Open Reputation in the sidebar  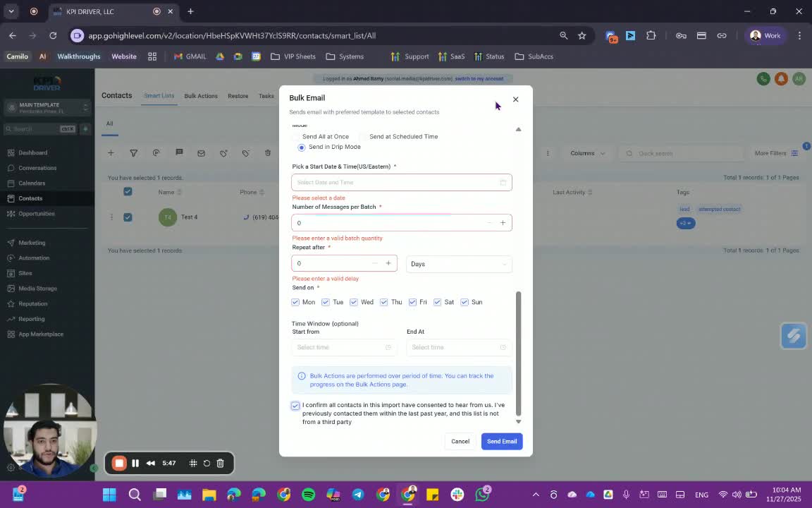pyautogui.click(x=32, y=304)
